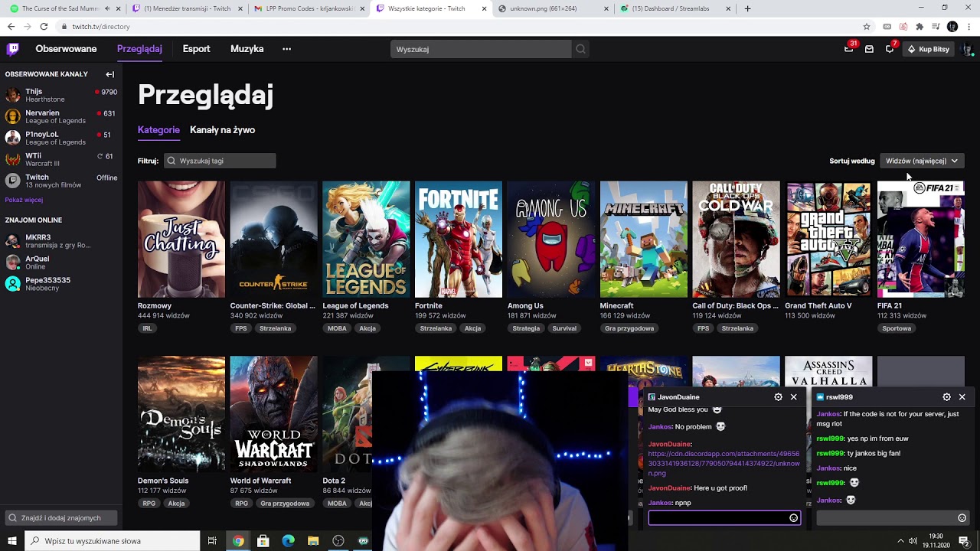Click Pokaż więcej link in sidebar
The image size is (980, 551).
tap(24, 200)
